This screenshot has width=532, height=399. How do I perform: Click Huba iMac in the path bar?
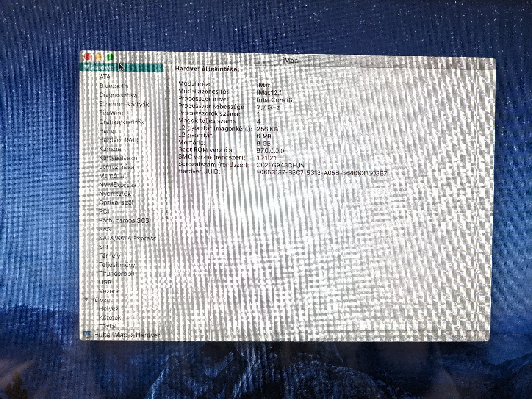click(x=110, y=335)
